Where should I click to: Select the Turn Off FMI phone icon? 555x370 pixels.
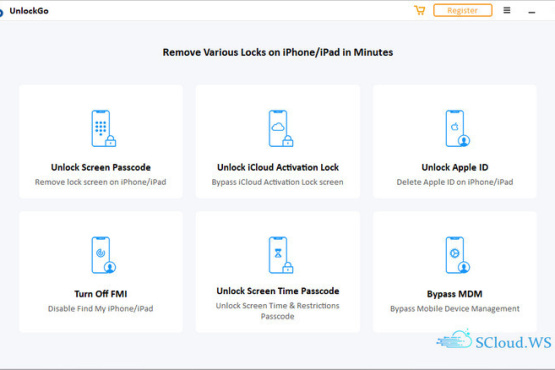click(104, 255)
